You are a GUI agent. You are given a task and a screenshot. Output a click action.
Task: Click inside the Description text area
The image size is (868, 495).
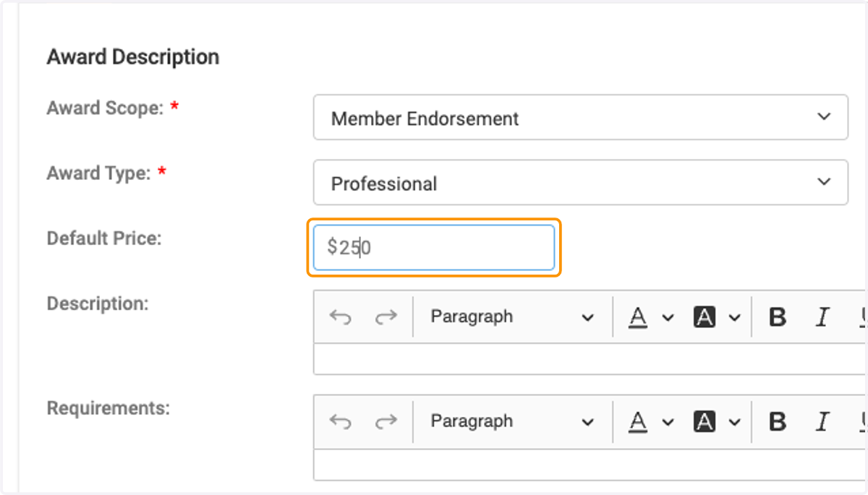tap(590, 359)
